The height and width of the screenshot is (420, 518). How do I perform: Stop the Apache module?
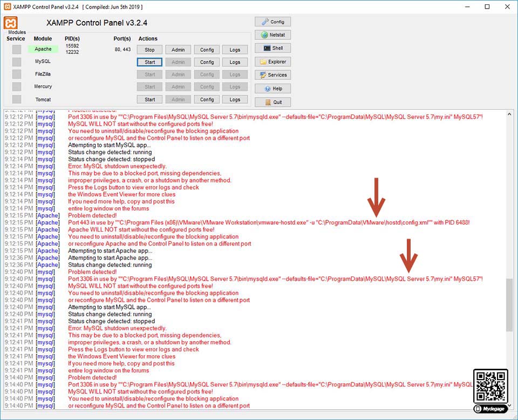149,50
